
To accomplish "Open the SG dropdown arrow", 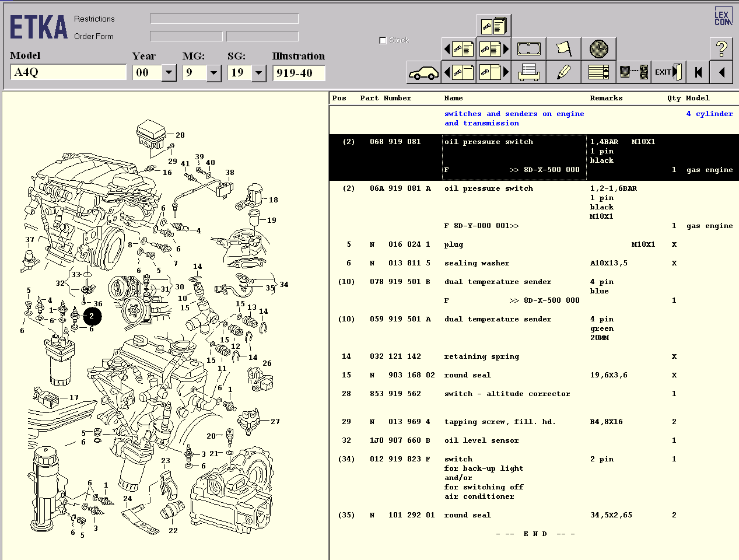I will (x=259, y=73).
